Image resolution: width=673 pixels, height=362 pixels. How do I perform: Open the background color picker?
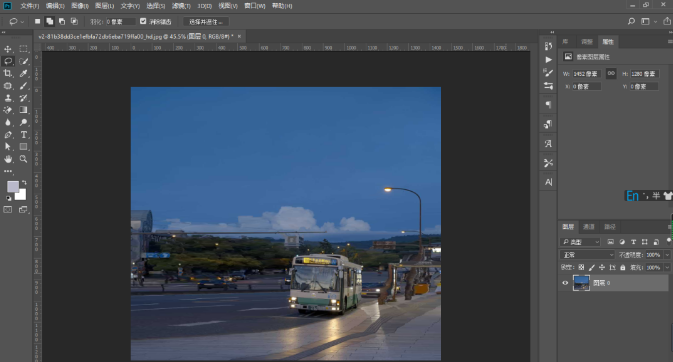click(x=22, y=196)
